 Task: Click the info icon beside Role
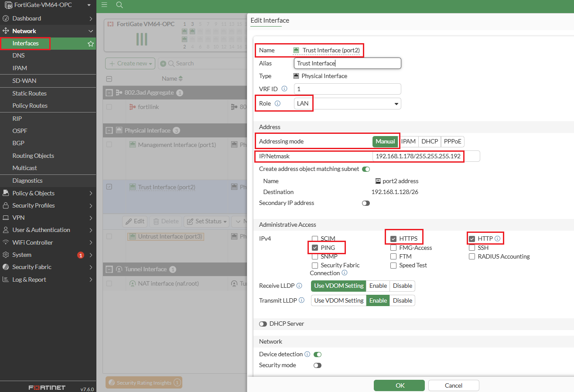277,104
